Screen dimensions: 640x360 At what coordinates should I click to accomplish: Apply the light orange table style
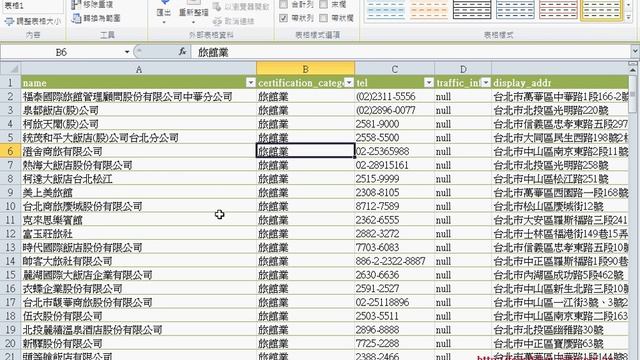coord(429,10)
